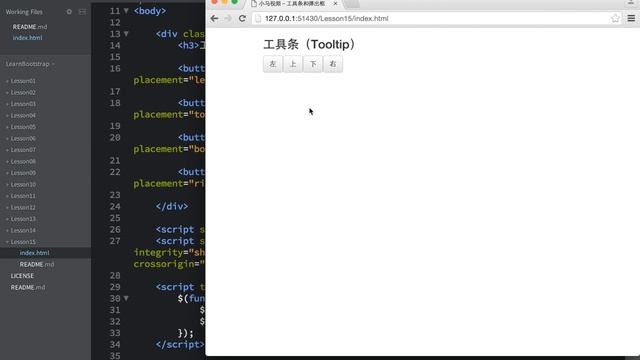
Task: Expand the Lesson06 folder
Action: 21,138
